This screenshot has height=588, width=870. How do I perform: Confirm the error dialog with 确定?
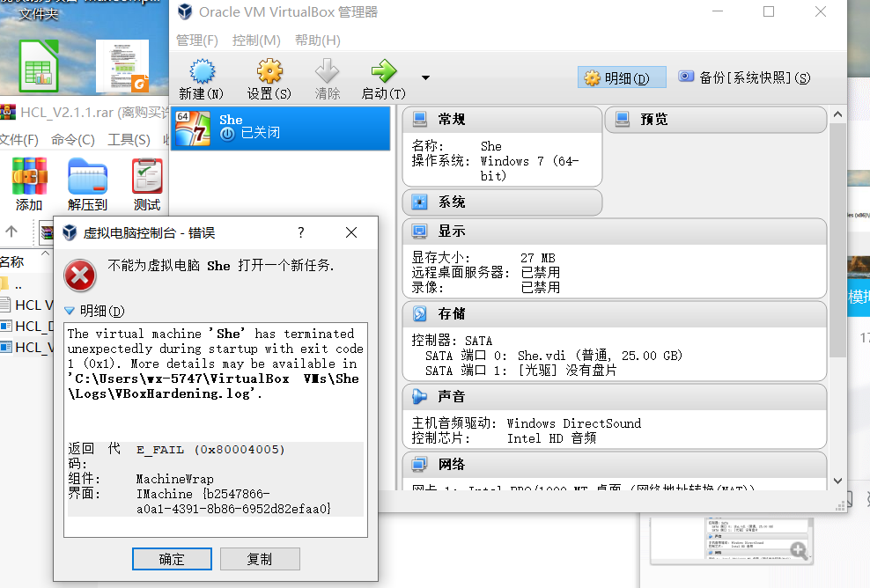point(172,559)
